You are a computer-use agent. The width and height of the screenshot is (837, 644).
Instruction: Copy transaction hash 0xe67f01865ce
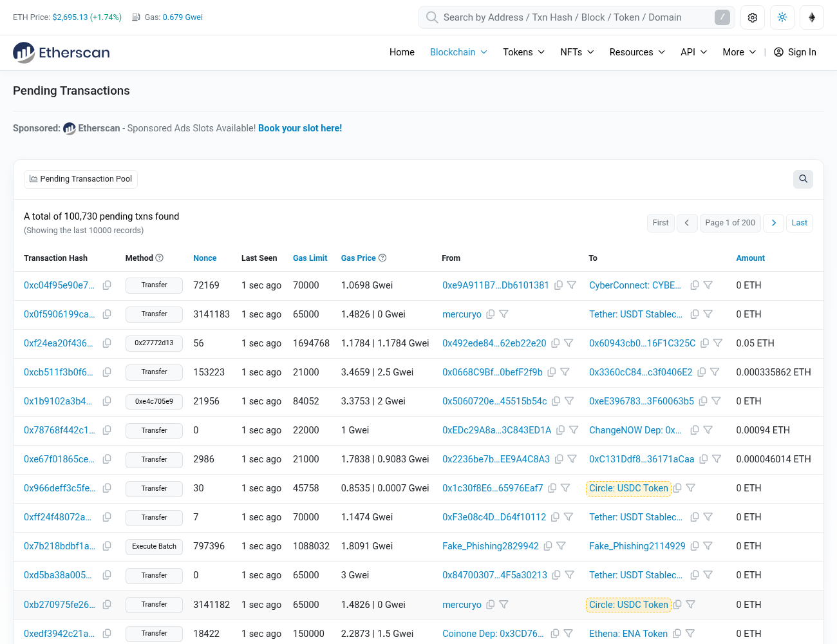[107, 459]
